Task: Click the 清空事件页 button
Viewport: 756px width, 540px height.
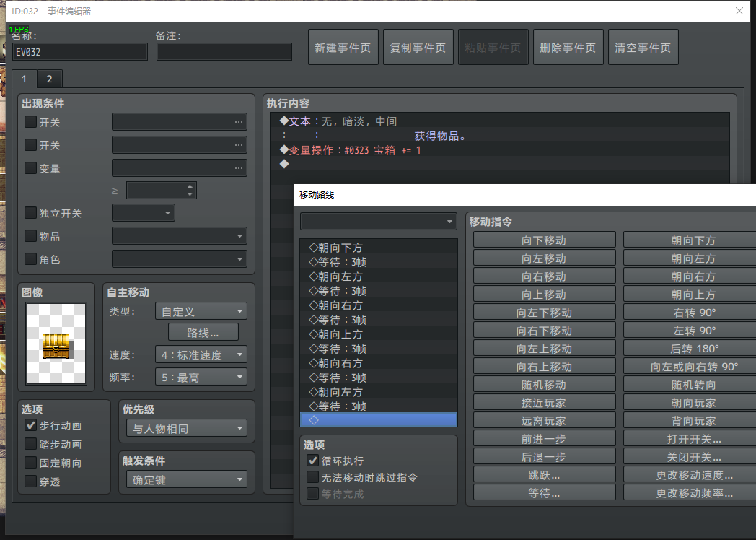Action: [643, 48]
